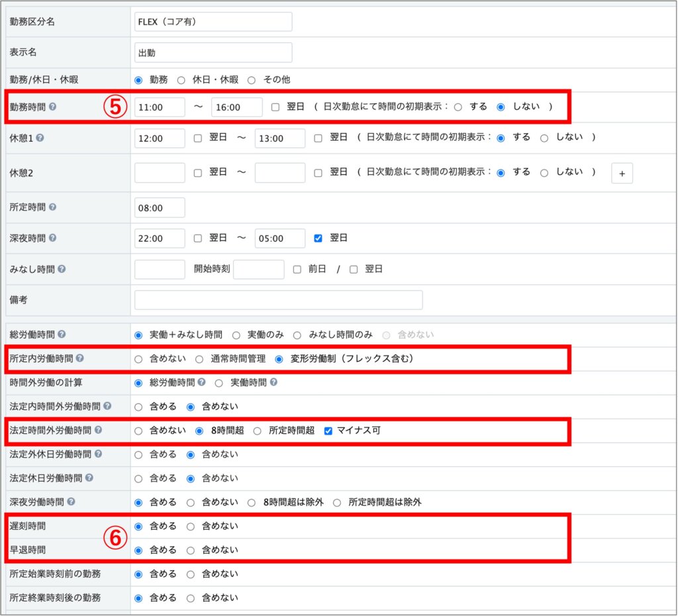Click the plus button in 休憩2 row
This screenshot has width=678, height=616.
point(622,173)
